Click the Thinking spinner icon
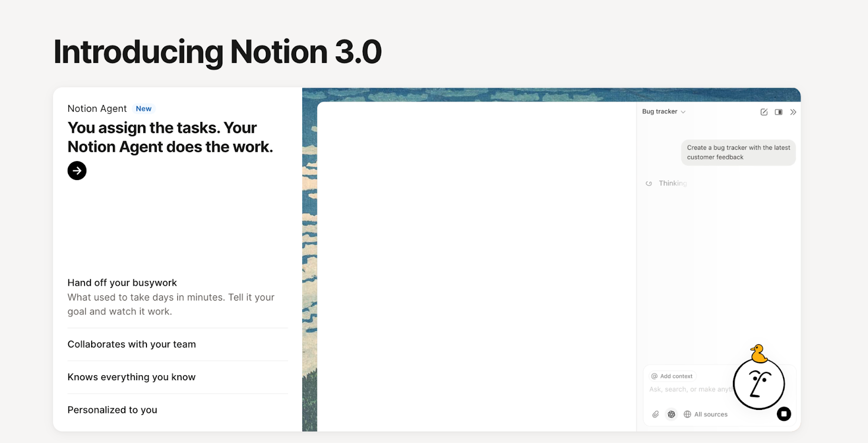This screenshot has width=868, height=443. [649, 183]
